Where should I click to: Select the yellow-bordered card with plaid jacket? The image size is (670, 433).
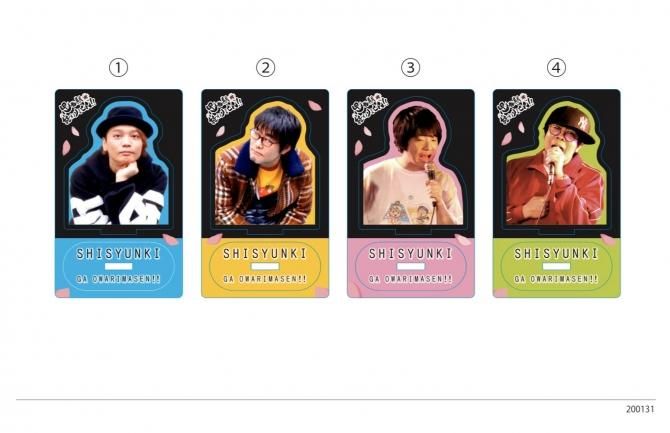click(265, 194)
